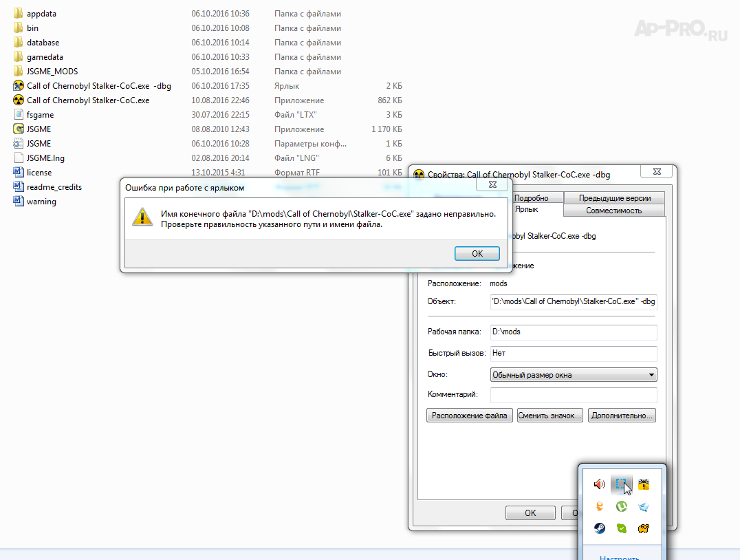Switch to the Предыдущие версии tab
Viewport: 740px width, 560px height.
pyautogui.click(x=614, y=198)
